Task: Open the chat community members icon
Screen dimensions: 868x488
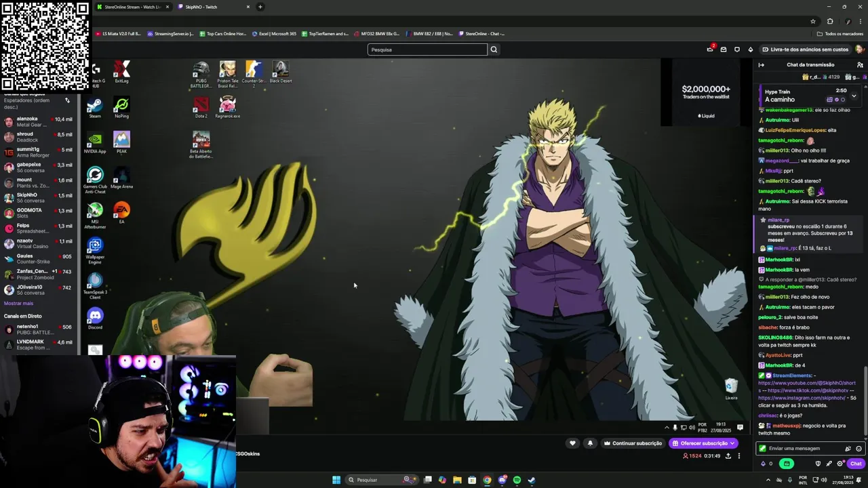Action: click(860, 65)
